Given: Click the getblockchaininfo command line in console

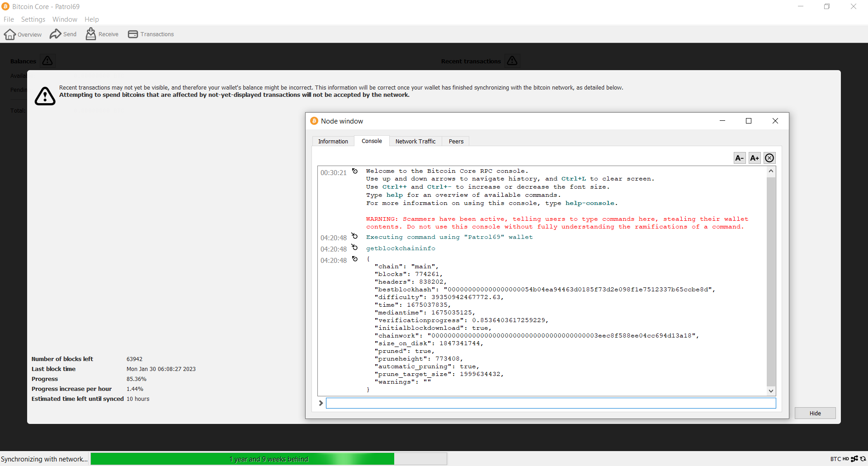Looking at the screenshot, I should (x=401, y=248).
